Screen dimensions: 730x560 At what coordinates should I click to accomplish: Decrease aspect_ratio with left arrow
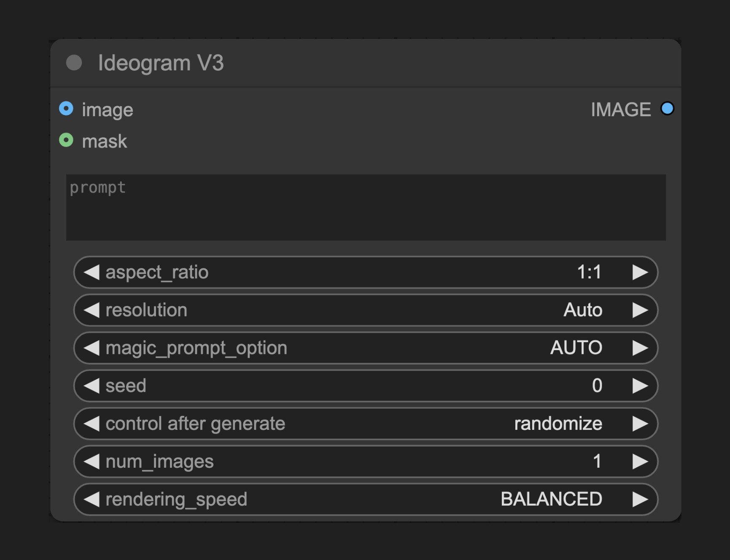click(x=91, y=272)
